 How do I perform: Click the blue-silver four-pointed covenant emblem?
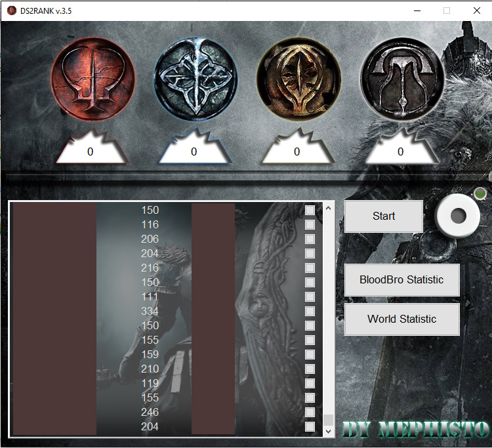coord(195,79)
